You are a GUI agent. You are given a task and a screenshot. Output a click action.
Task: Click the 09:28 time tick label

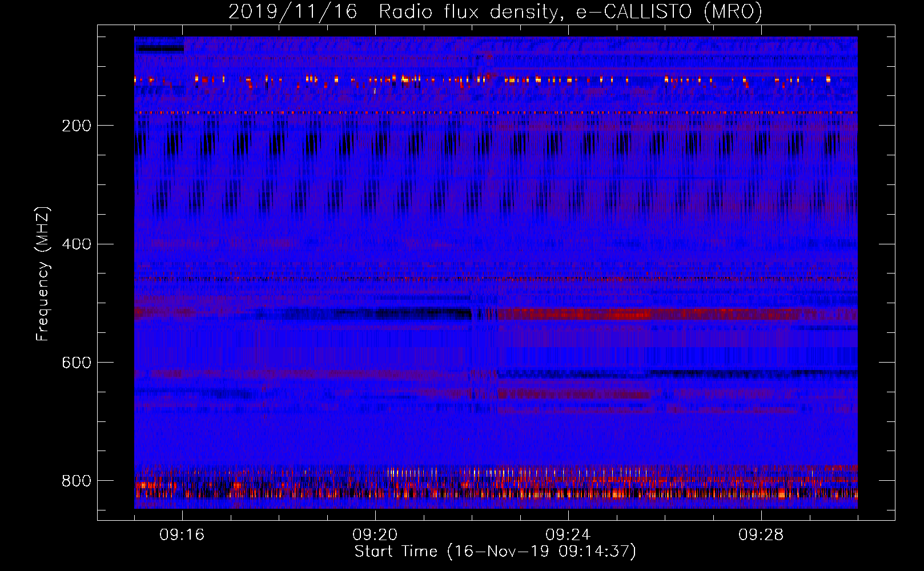click(x=761, y=535)
